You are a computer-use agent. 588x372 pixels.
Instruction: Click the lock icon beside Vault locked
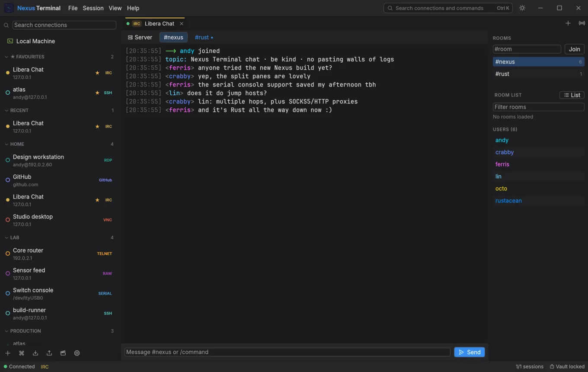552,367
